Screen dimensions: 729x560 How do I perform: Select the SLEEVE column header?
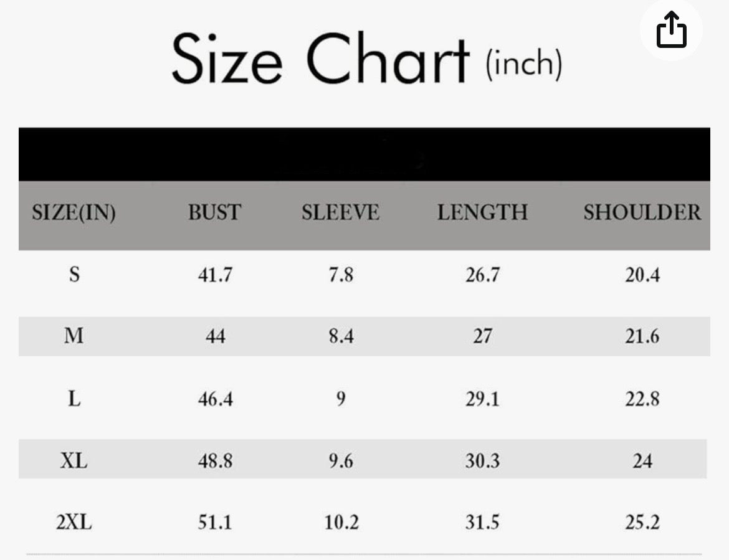(340, 213)
